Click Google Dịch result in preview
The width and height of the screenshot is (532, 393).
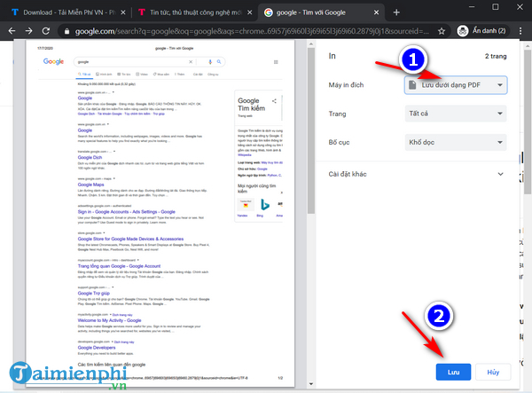tap(90, 158)
